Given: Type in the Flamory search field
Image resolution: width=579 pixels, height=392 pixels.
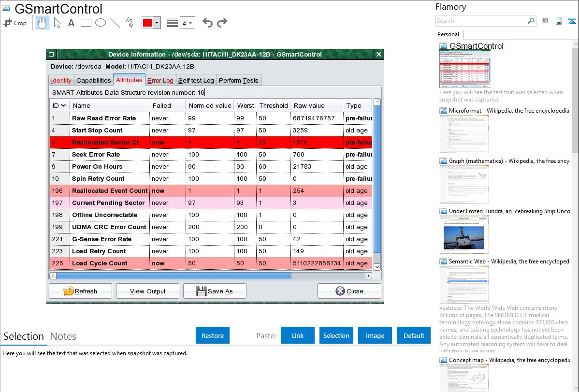Looking at the screenshot, I should [x=481, y=21].
